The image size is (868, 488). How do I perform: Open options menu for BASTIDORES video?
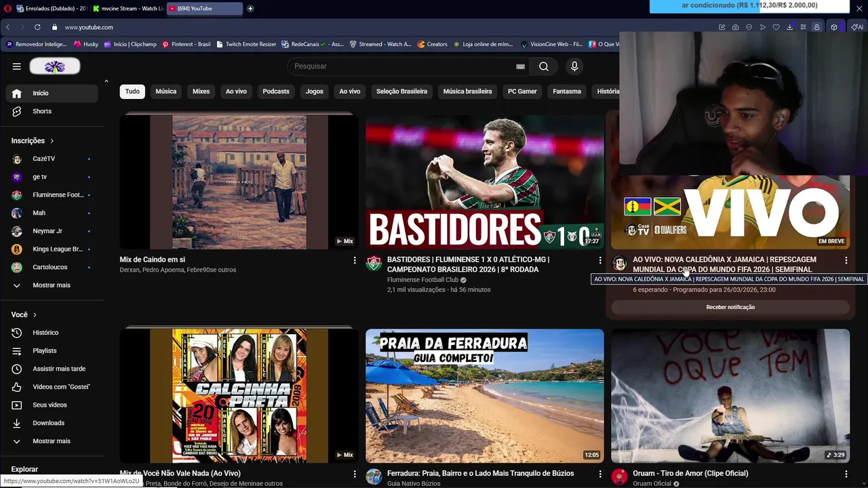click(x=600, y=260)
